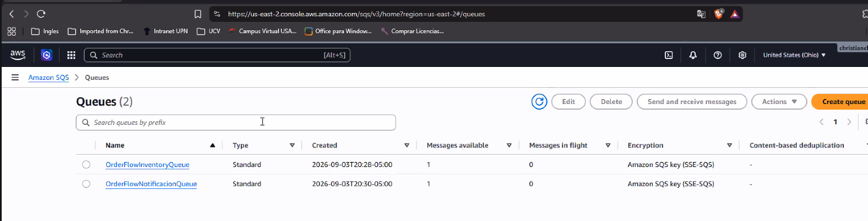
Task: Click Standard type in OrderFlowInventoryQueue row
Action: [247, 165]
